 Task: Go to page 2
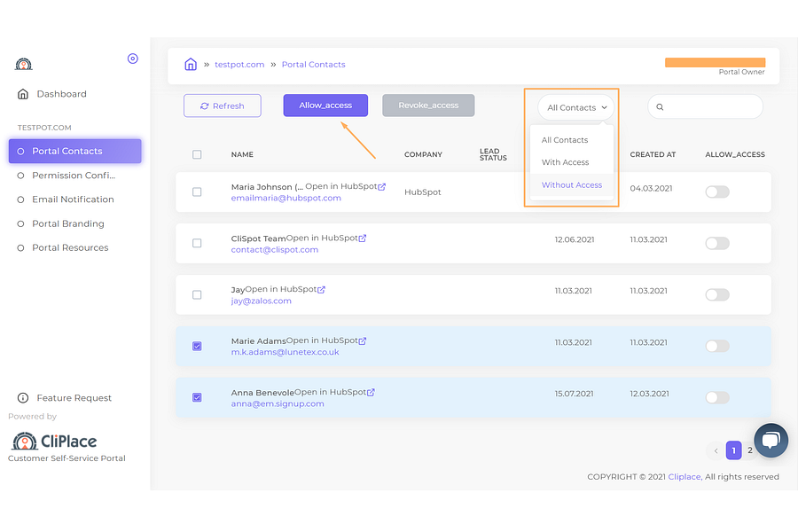(x=749, y=450)
